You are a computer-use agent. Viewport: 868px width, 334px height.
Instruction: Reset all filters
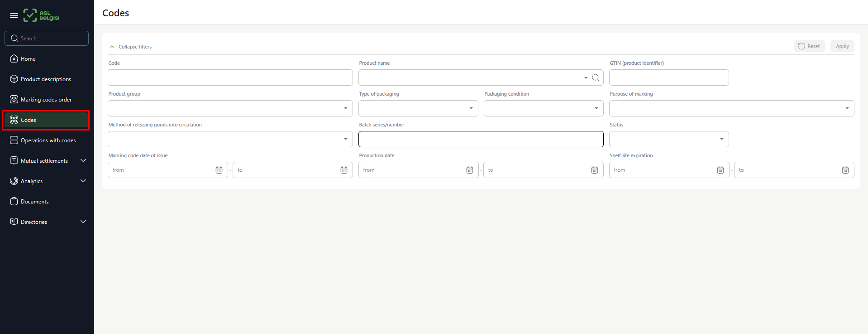pyautogui.click(x=809, y=46)
